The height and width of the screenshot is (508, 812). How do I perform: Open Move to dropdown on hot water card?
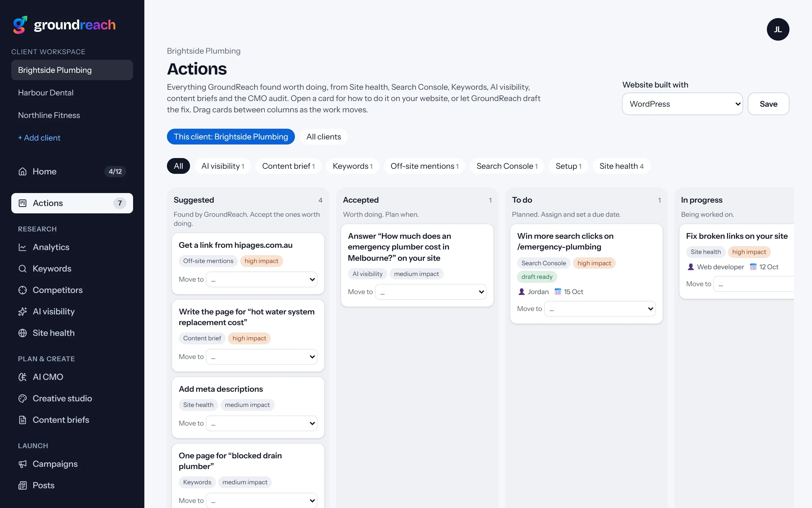click(x=261, y=357)
